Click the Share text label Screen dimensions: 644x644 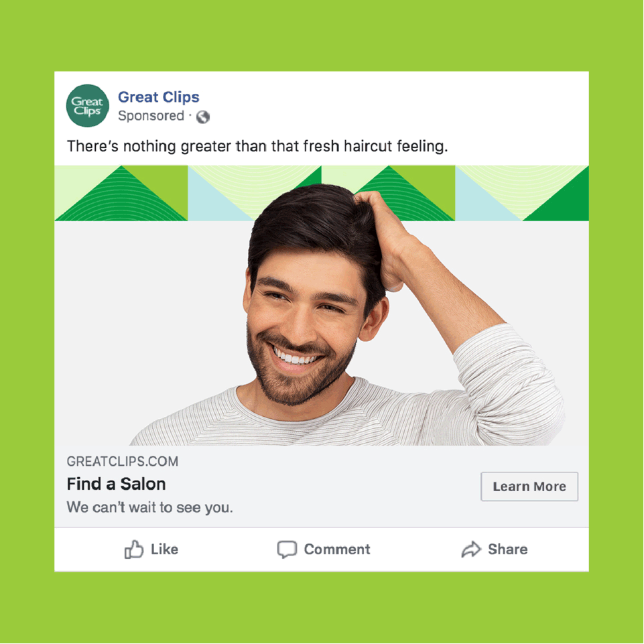pyautogui.click(x=508, y=549)
